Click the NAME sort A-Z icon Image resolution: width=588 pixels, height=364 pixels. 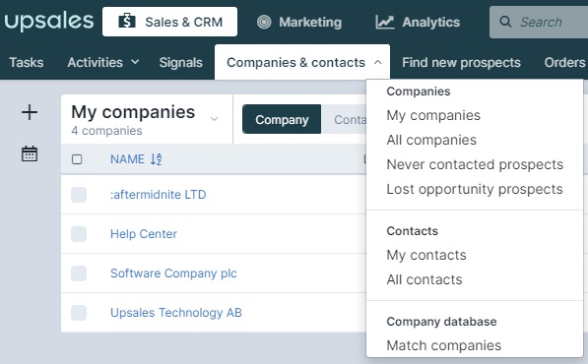[156, 159]
